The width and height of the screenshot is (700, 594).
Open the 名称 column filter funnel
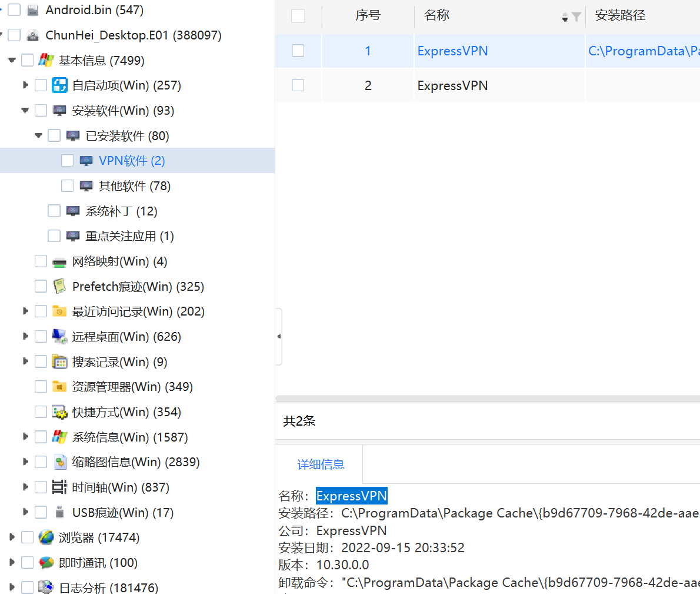coord(576,17)
